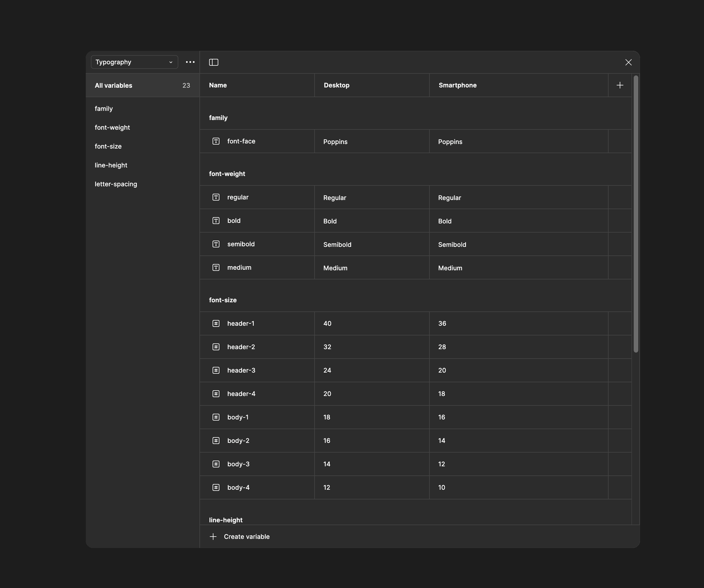Viewport: 704px width, 588px height.
Task: Select the letter-spacing group in sidebar
Action: [x=116, y=184]
